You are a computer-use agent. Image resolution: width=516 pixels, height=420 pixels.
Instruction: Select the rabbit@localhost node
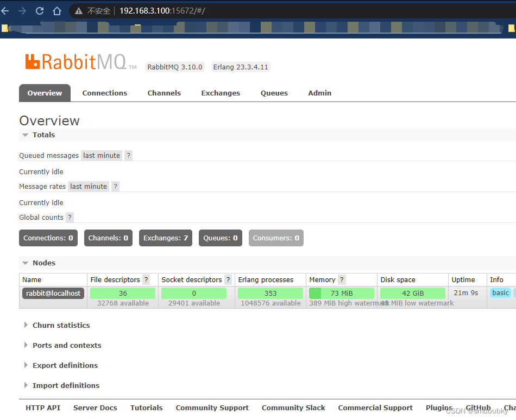53,292
